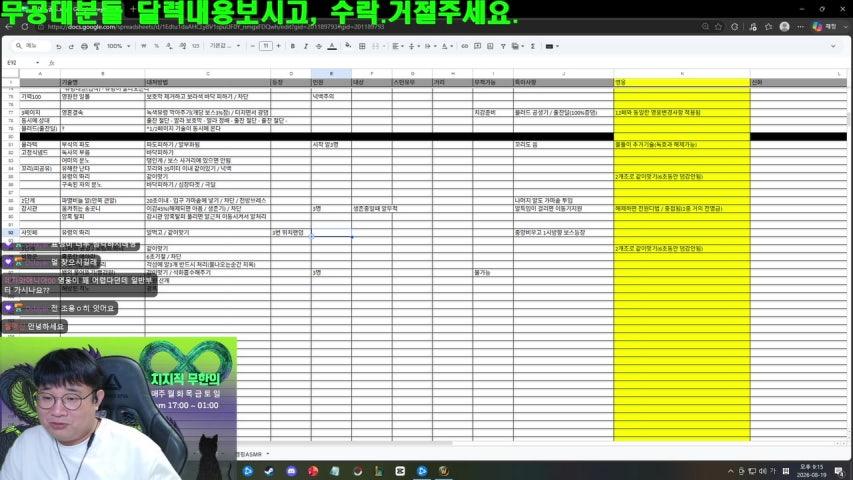
Task: Show hidden system tray icons chevron
Action: tap(731, 471)
